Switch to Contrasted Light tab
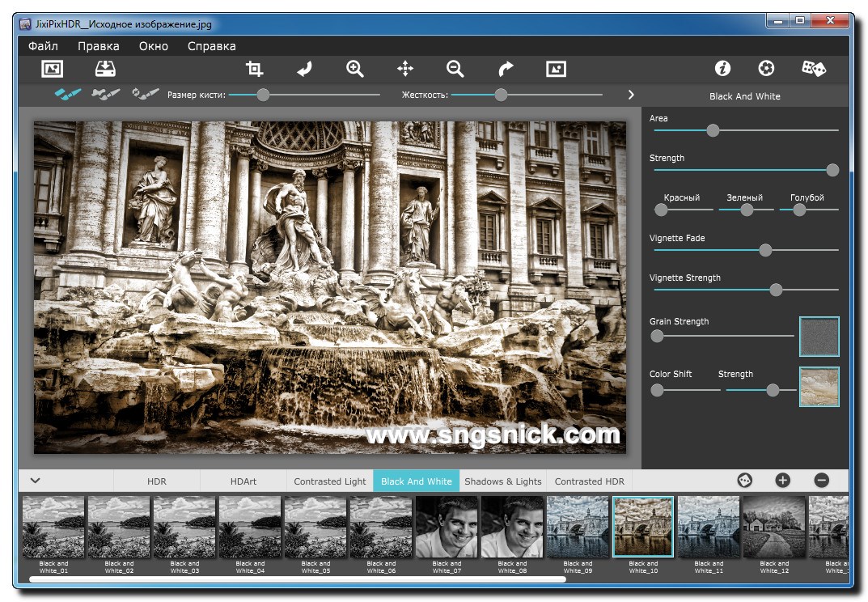The height and width of the screenshot is (602, 868). (x=330, y=481)
